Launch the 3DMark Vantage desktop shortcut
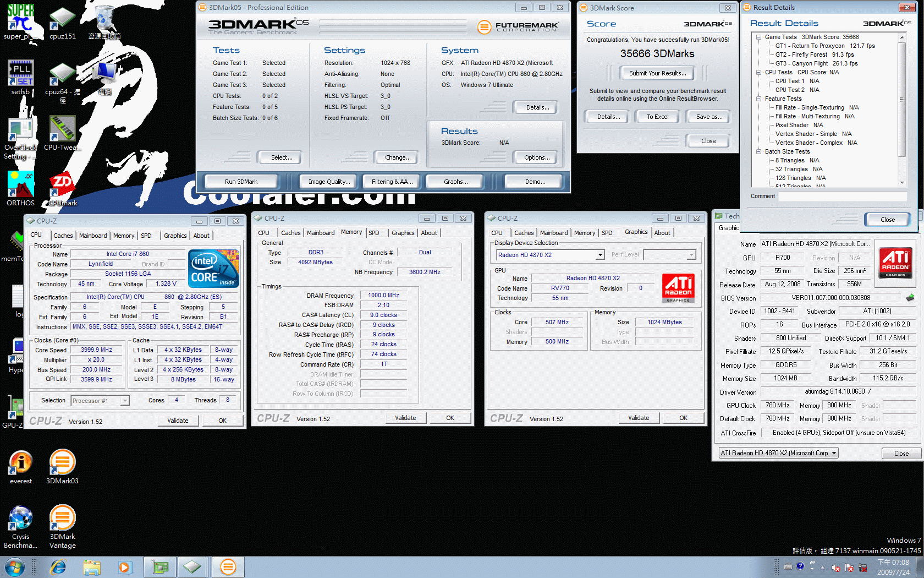Viewport: 924px width, 578px height. click(x=62, y=519)
